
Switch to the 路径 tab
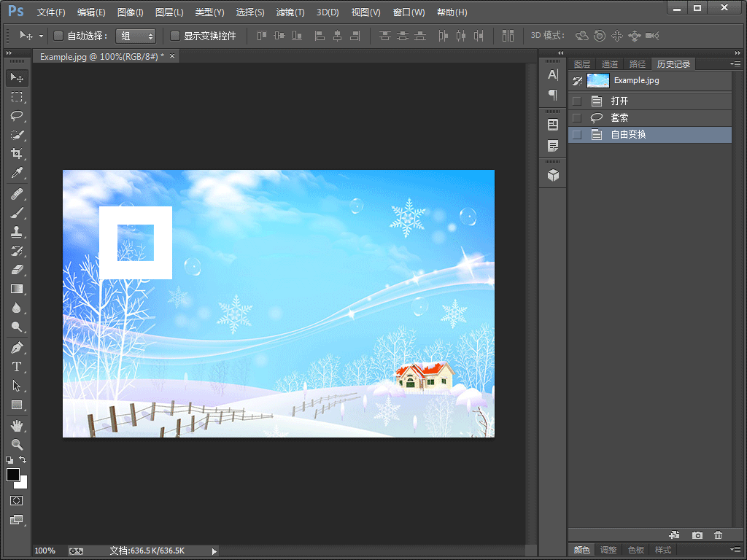[637, 64]
